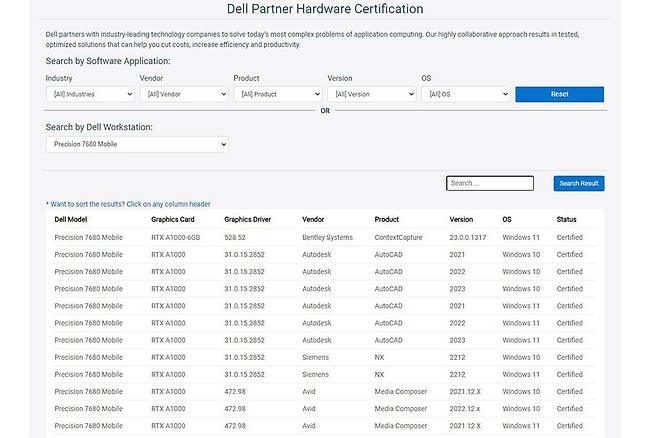
Task: Sort table by Product column header
Action: point(387,219)
